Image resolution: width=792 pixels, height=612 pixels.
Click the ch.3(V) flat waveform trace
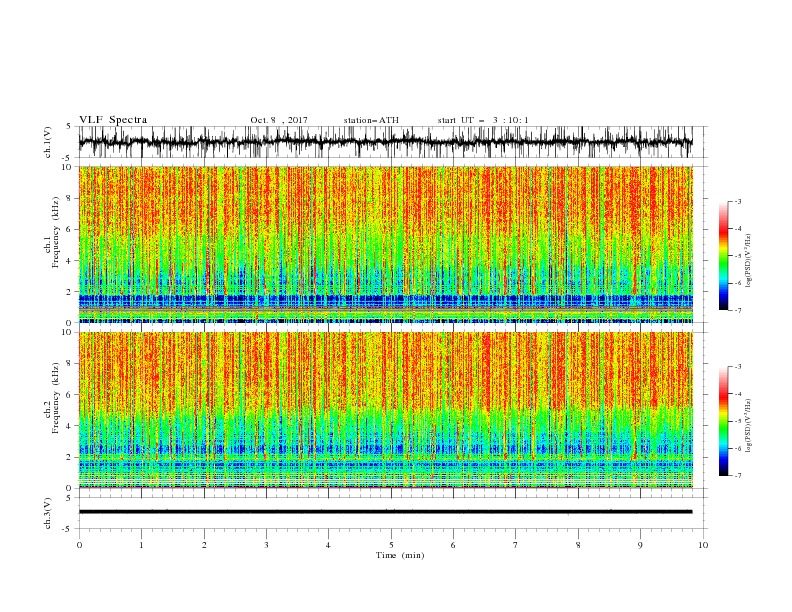(385, 512)
